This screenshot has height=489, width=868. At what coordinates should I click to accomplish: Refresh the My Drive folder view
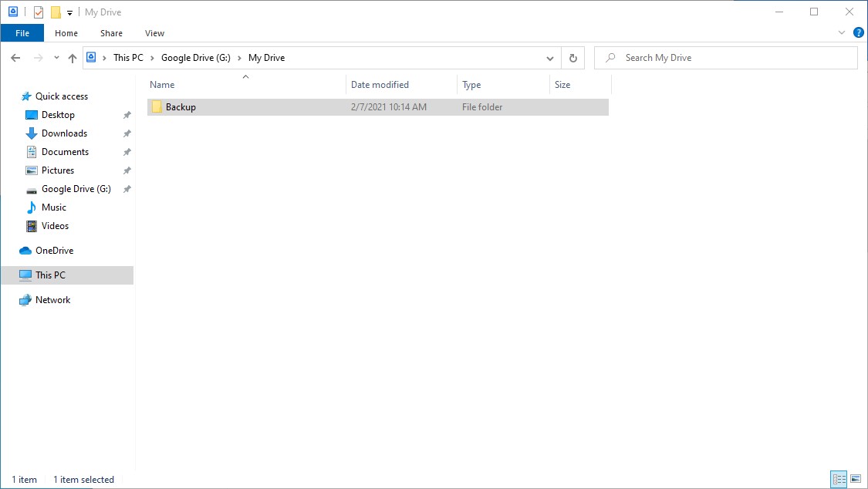click(572, 58)
